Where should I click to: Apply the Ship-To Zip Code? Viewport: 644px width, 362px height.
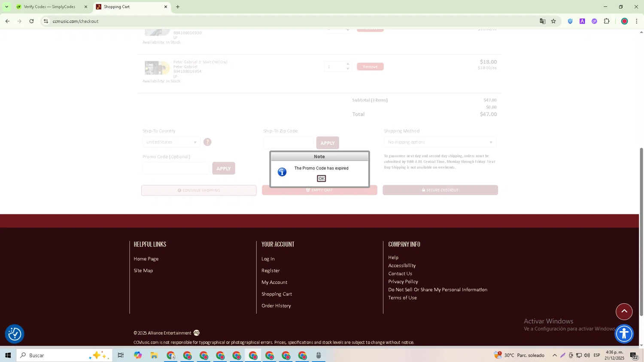click(328, 143)
